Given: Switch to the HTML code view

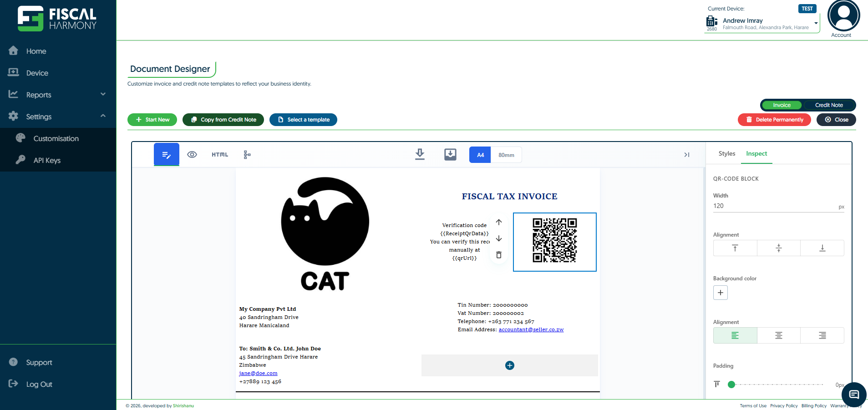Looking at the screenshot, I should [220, 155].
